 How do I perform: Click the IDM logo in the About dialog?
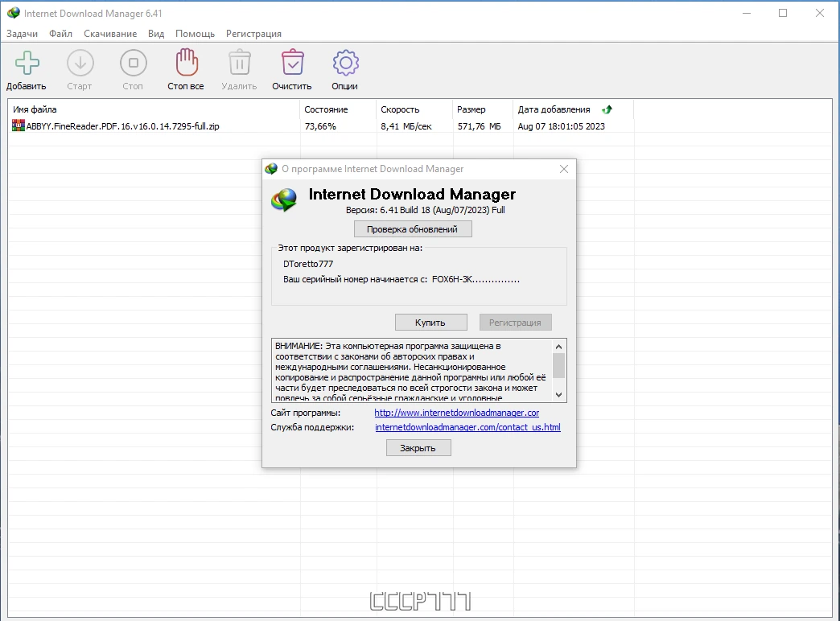[284, 200]
